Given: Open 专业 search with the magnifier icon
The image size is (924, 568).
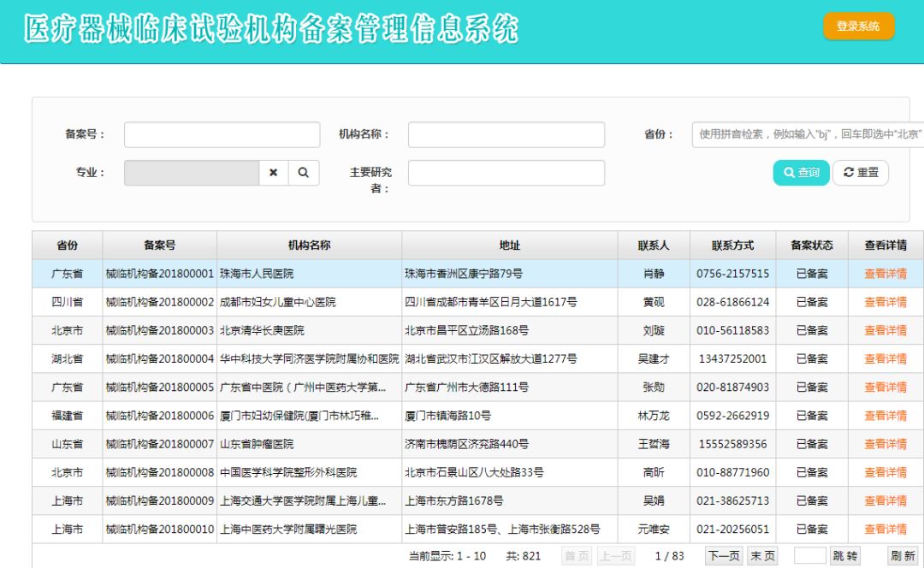Looking at the screenshot, I should 304,173.
